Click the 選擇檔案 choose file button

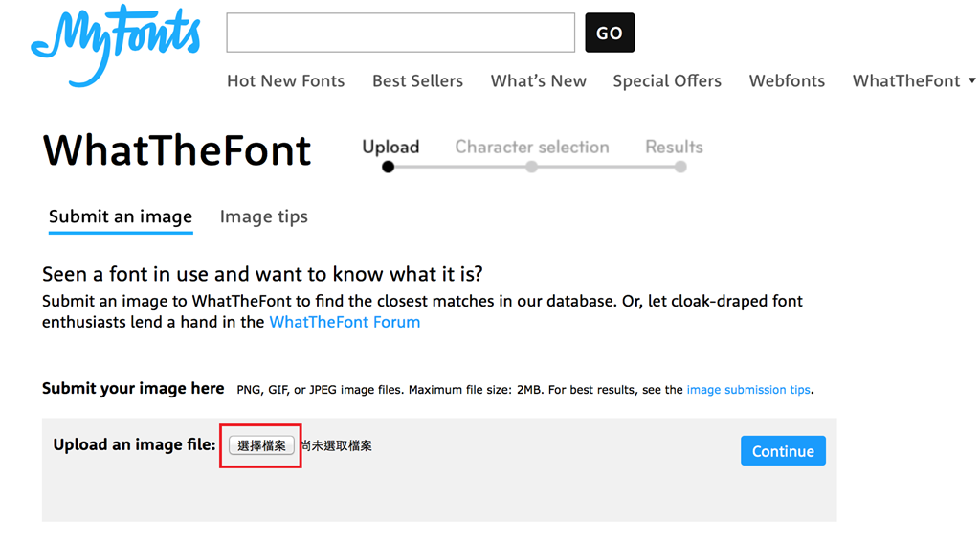(x=261, y=445)
